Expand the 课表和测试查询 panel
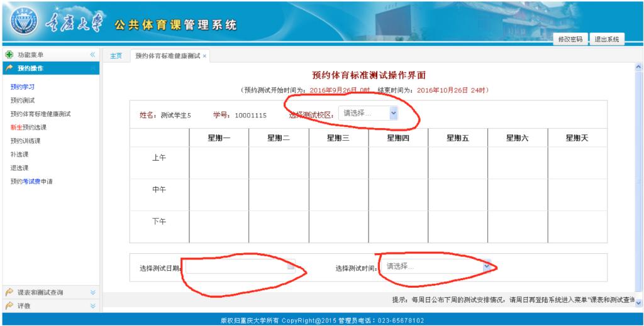644x326 pixels. click(93, 292)
